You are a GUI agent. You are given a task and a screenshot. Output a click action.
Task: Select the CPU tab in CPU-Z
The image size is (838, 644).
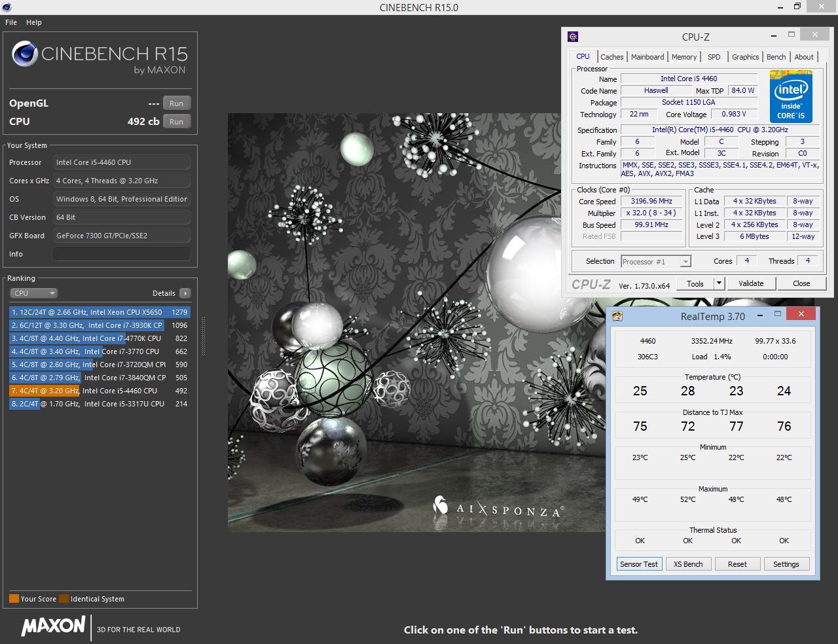tap(583, 56)
